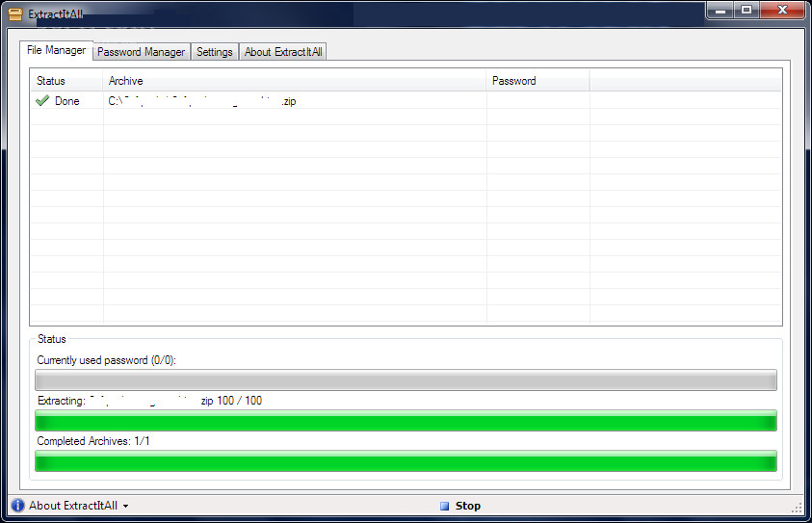This screenshot has height=523, width=812.
Task: Maximize the ExtractItAll window
Action: 747,11
